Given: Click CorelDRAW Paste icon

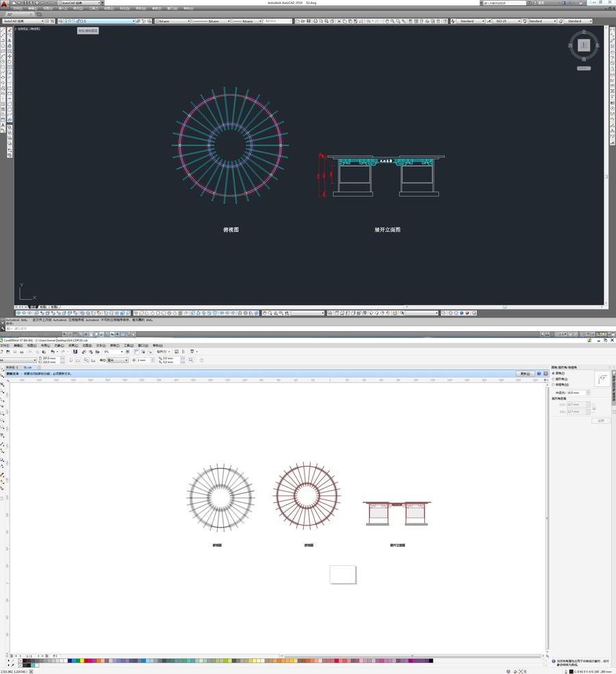Looking at the screenshot, I should 44,352.
